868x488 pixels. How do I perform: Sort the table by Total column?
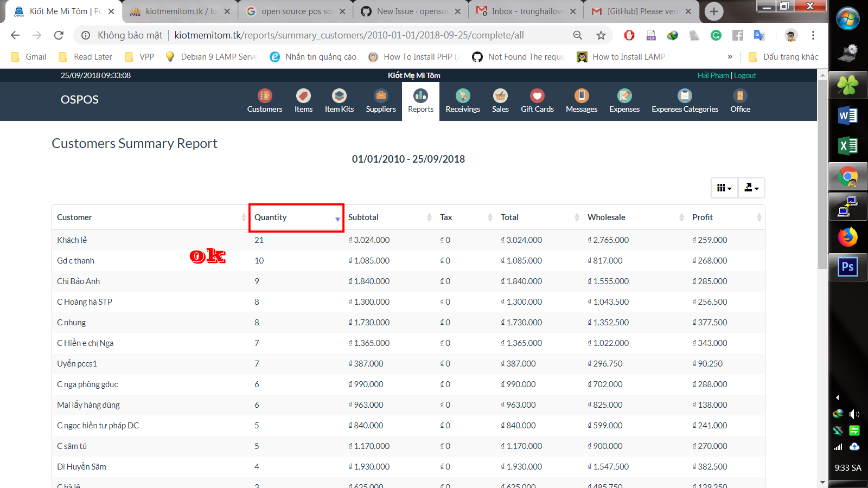tap(539, 217)
